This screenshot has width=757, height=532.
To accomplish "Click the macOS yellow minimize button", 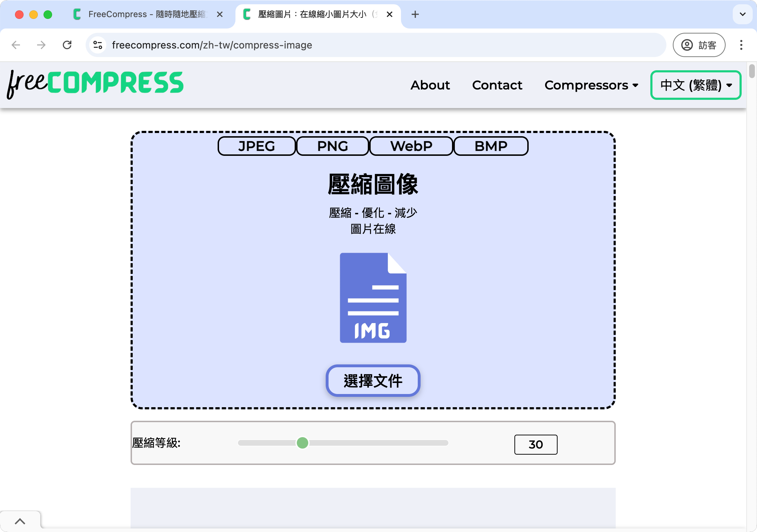I will (x=34, y=14).
